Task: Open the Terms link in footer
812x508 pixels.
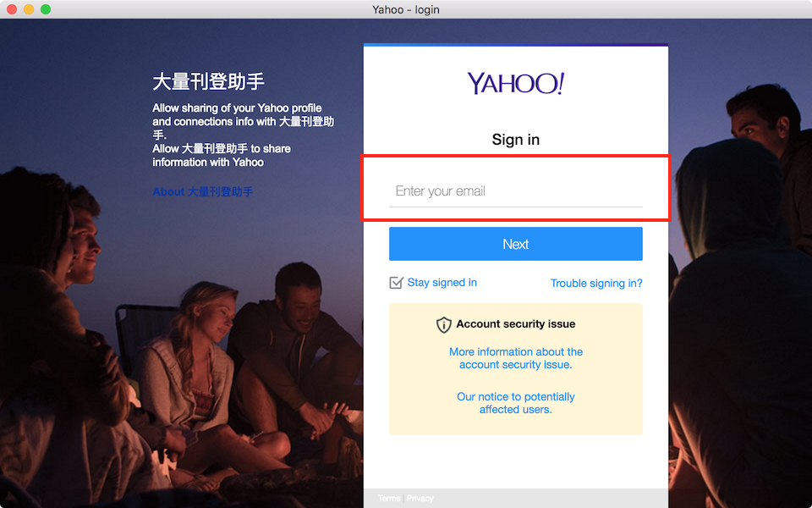Action: (x=389, y=499)
